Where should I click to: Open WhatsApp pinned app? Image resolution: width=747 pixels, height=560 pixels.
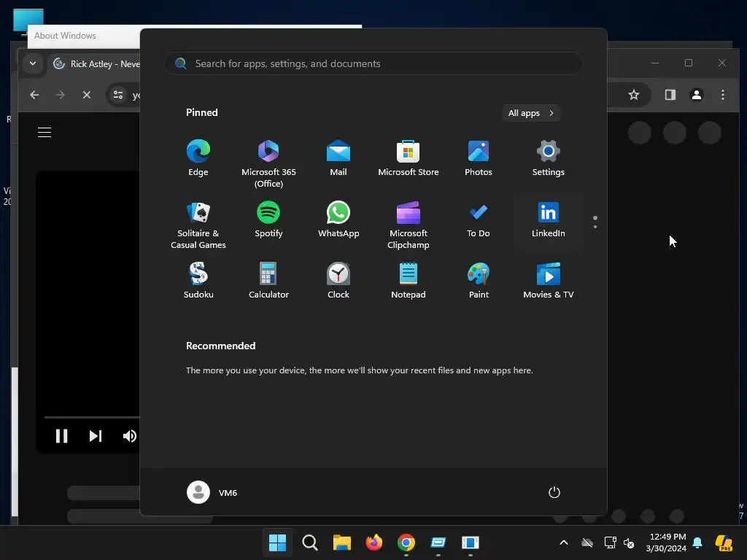(338, 220)
